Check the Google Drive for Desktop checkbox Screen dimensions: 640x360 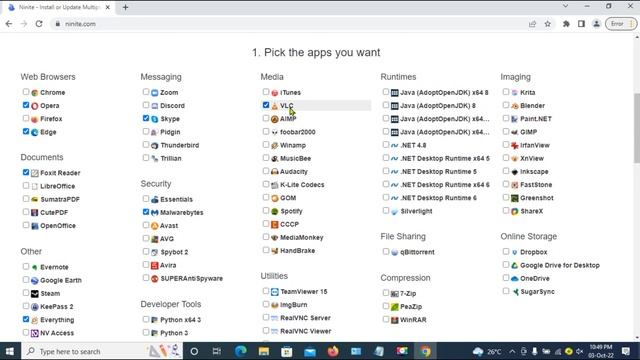506,264
